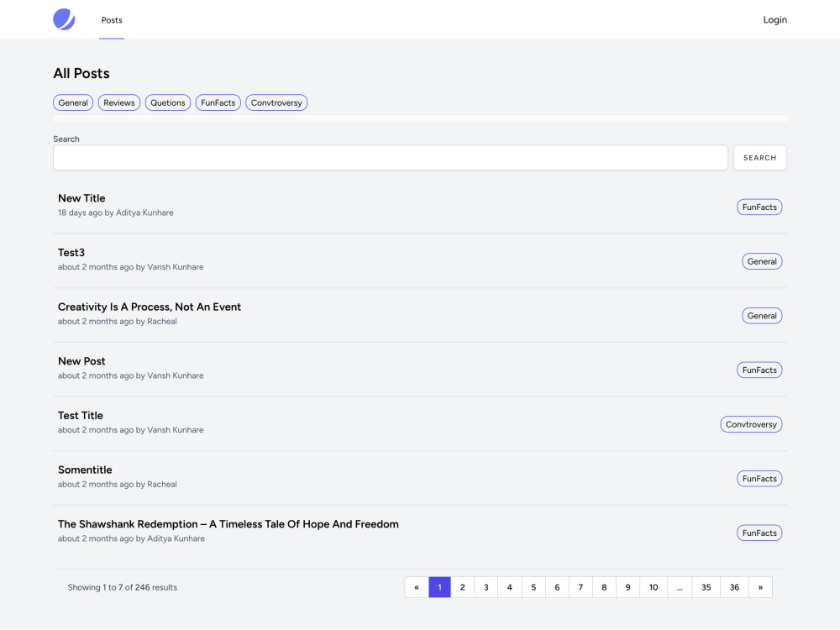
Task: Go to pagination page 7
Action: click(580, 587)
